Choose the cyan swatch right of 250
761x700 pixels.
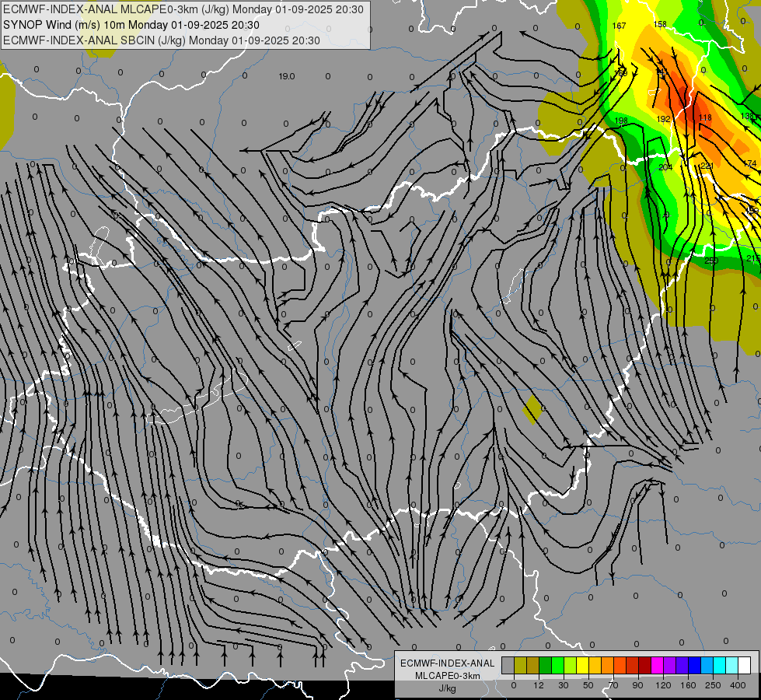pos(719,665)
